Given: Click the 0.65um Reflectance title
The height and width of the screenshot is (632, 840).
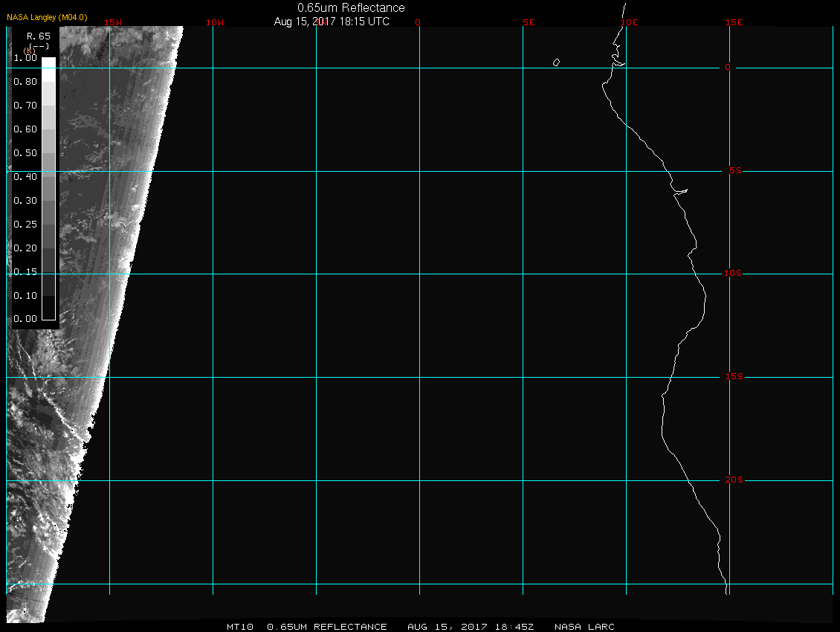Looking at the screenshot, I should tap(351, 7).
